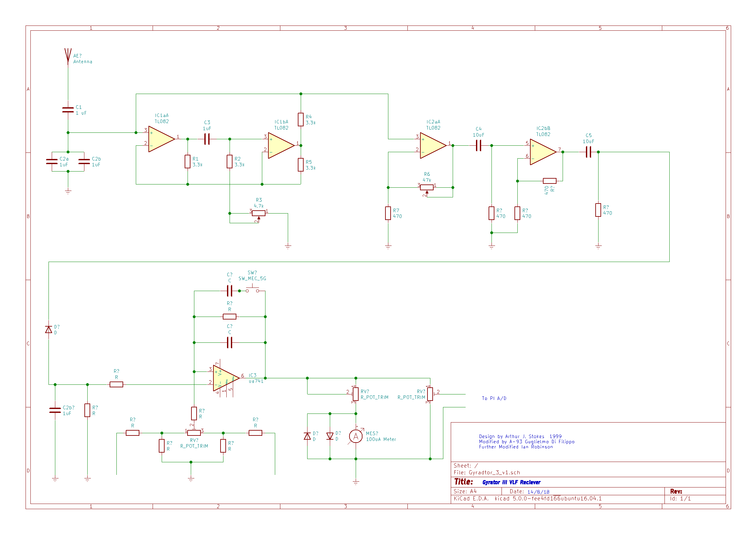Click the 100uA Meter ammeter symbol
The width and height of the screenshot is (756, 534).
pos(356,437)
